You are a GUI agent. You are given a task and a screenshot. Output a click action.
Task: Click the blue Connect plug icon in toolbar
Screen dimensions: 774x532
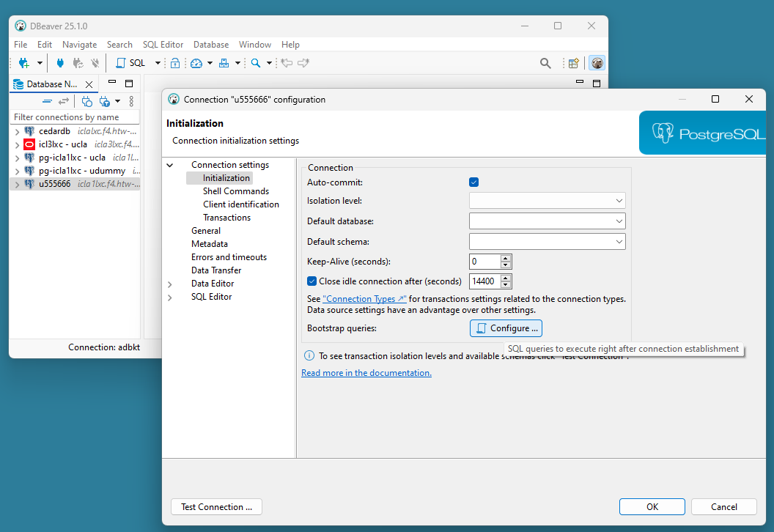tap(60, 63)
